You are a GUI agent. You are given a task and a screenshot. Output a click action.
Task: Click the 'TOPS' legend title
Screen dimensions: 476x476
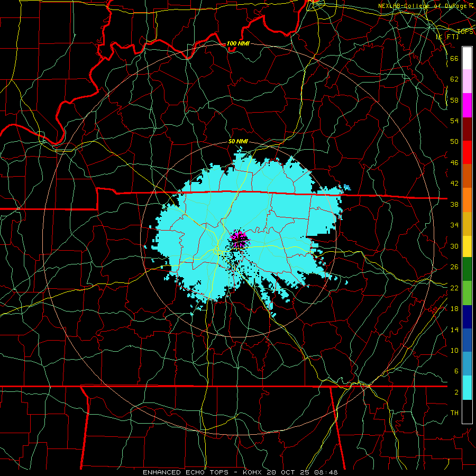(x=465, y=32)
